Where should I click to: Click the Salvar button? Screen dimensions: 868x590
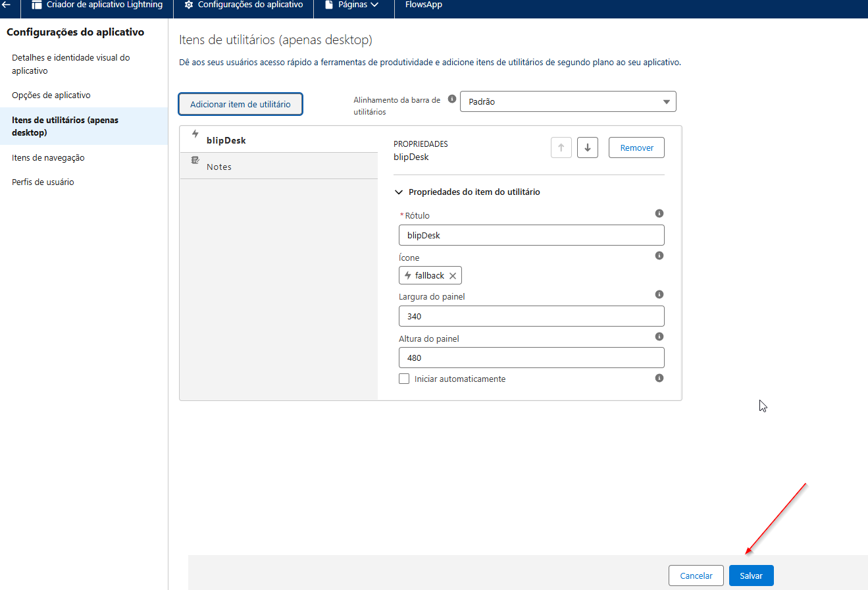[x=752, y=576]
